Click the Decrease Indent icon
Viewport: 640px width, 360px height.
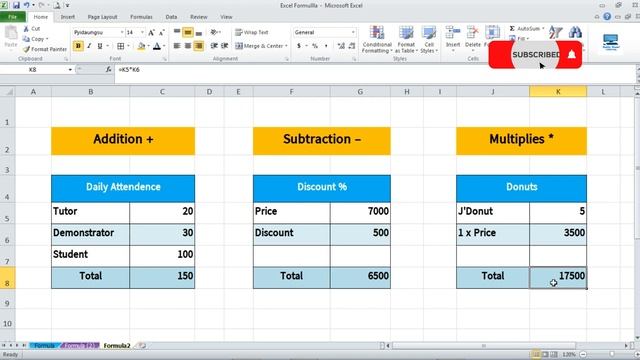click(x=214, y=46)
